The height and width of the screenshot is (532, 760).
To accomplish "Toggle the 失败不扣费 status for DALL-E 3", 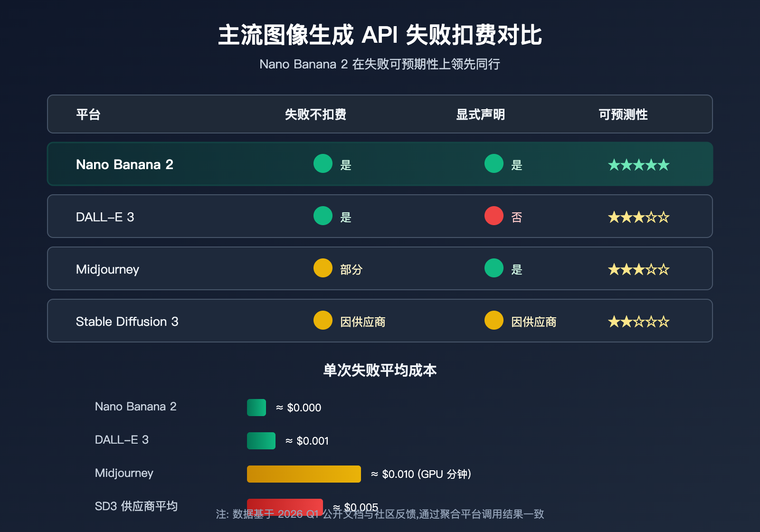I will (323, 216).
